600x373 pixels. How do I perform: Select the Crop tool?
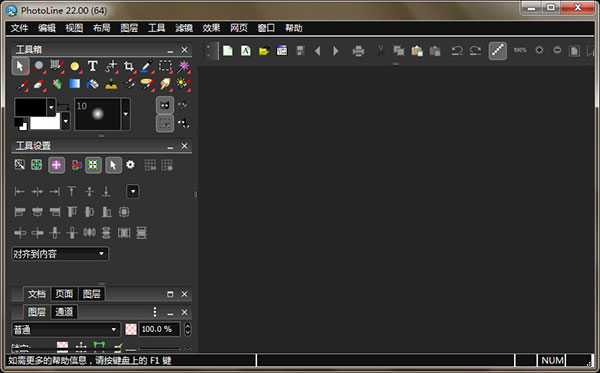[129, 67]
